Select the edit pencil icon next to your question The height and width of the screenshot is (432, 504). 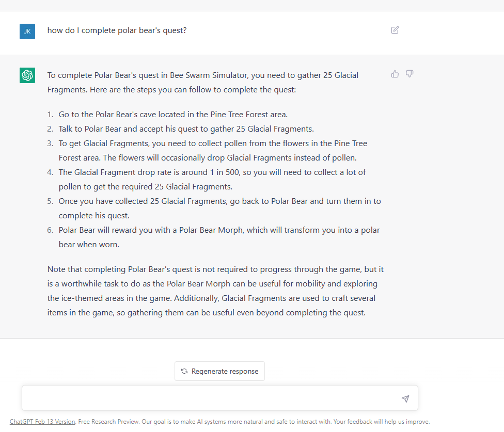coord(395,30)
